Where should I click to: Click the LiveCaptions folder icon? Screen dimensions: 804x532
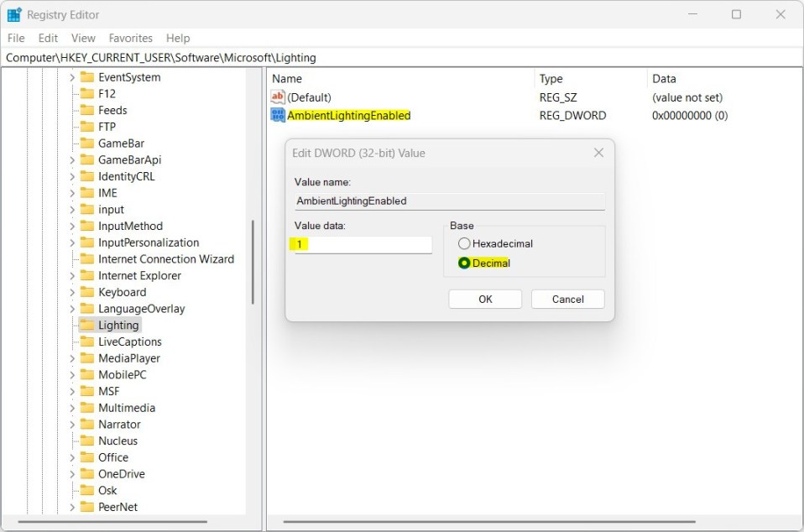[x=87, y=342]
